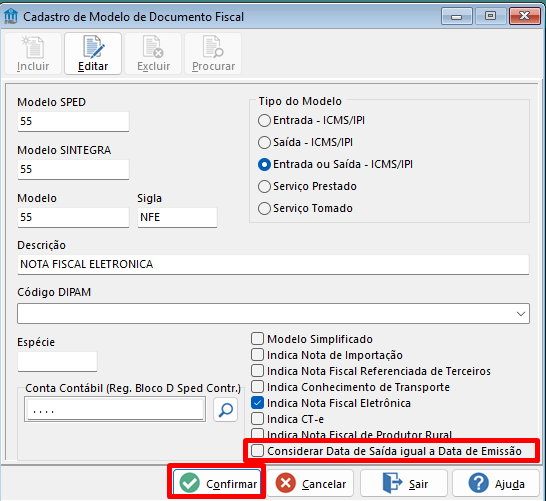Click the Descrição field NOTA FISCAL ELETRONICA
Screen dimensions: 546x501
(x=273, y=265)
